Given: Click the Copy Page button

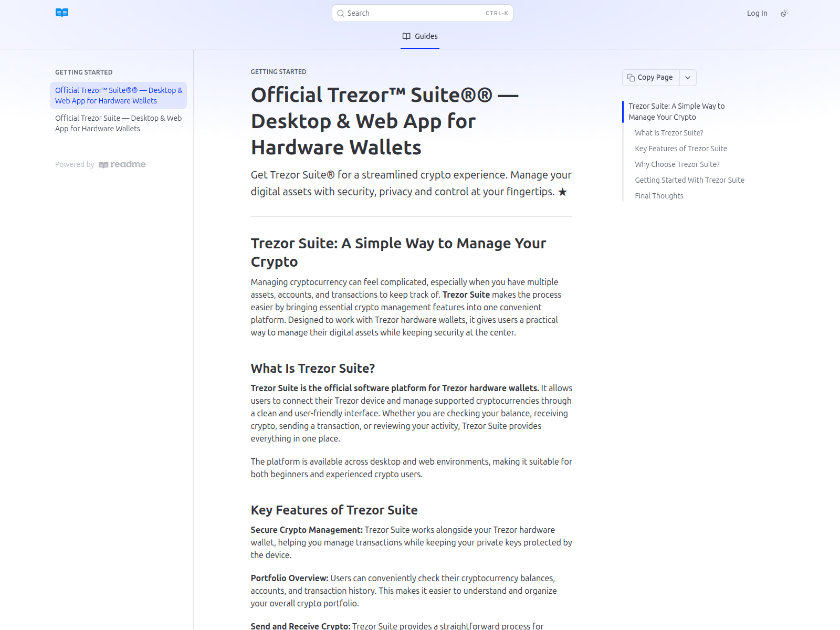Looking at the screenshot, I should tap(651, 78).
